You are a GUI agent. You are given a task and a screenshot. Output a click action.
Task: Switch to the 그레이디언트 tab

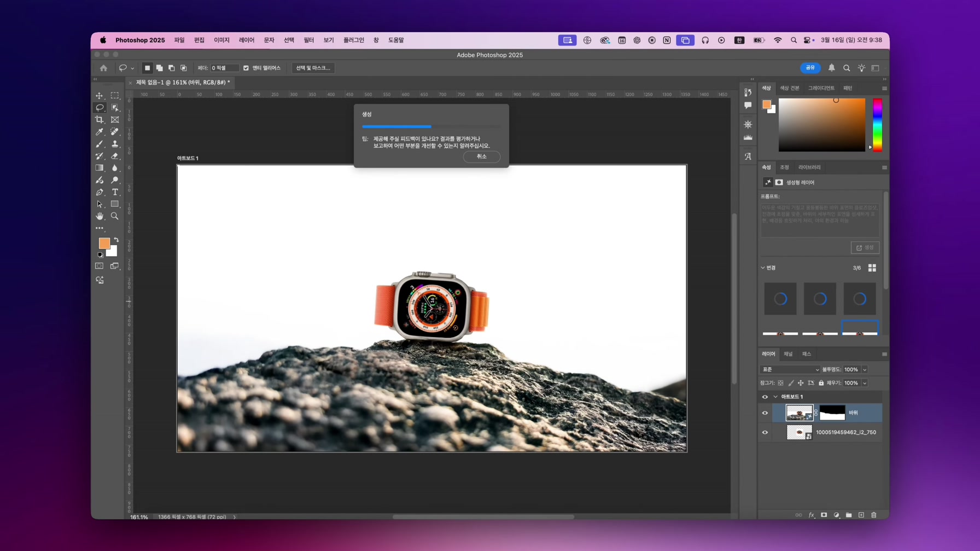(821, 88)
